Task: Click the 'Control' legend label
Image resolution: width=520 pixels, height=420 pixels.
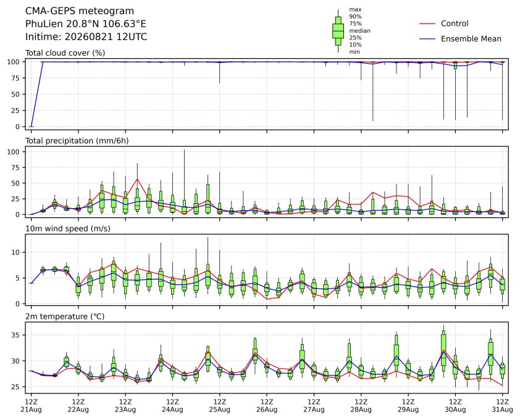Action: (455, 23)
